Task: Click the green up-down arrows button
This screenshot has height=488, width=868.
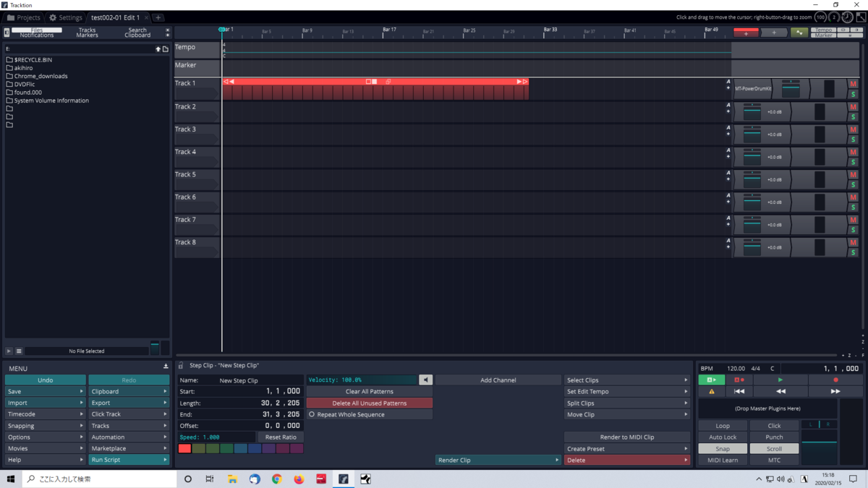Action: pos(799,33)
